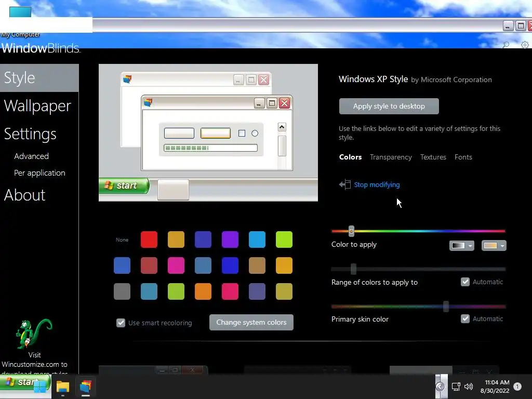Image resolution: width=532 pixels, height=399 pixels.
Task: Click the green start button on taskbar
Action: 24,382
